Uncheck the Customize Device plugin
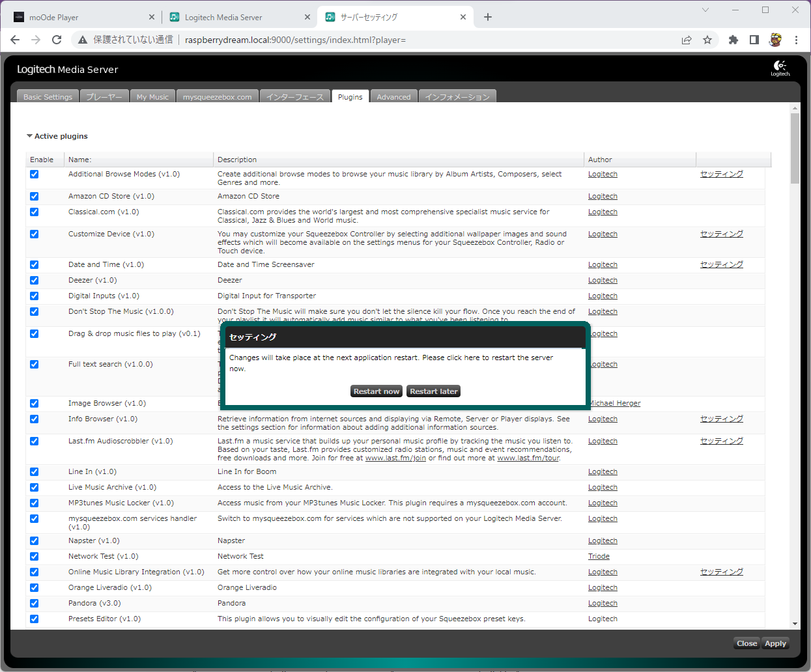Screen dimensions: 811x672 pyautogui.click(x=34, y=234)
